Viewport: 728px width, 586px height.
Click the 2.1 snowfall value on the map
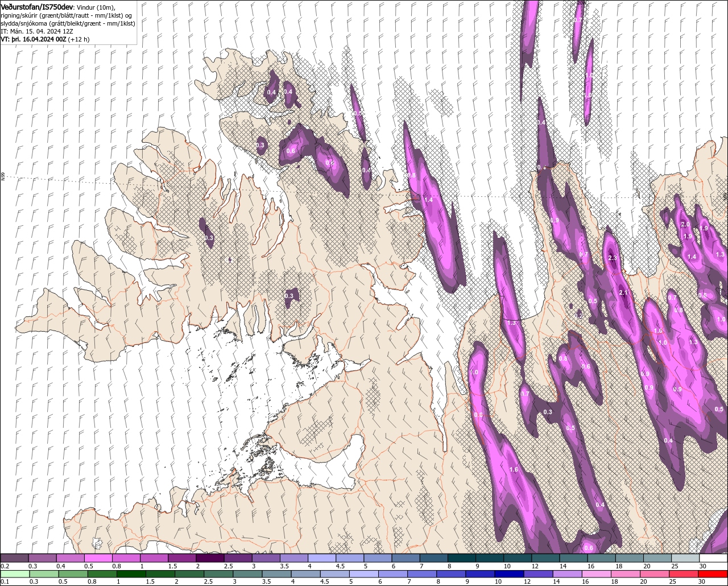pos(623,292)
